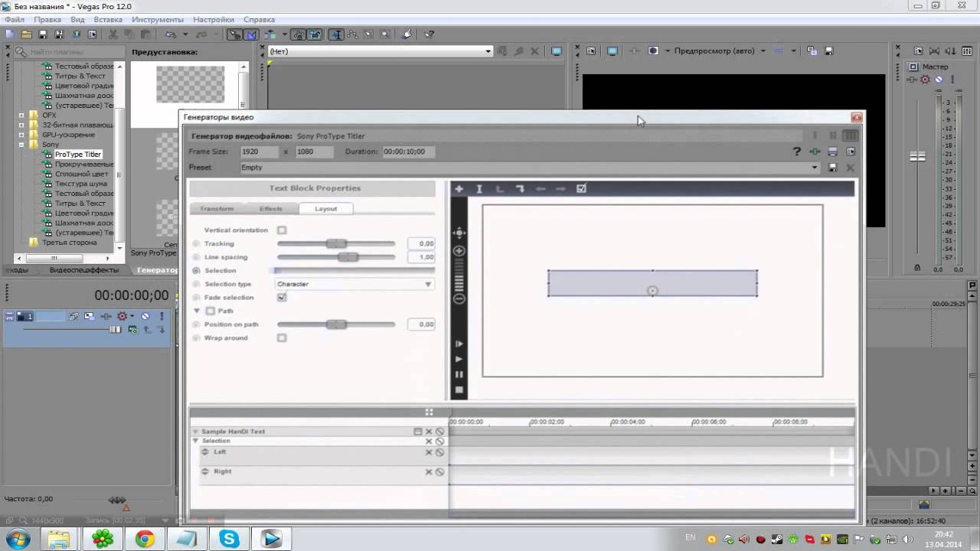Screen dimensions: 980x551
Task: Collapse the Selection row in keyframe list
Action: [x=196, y=442]
